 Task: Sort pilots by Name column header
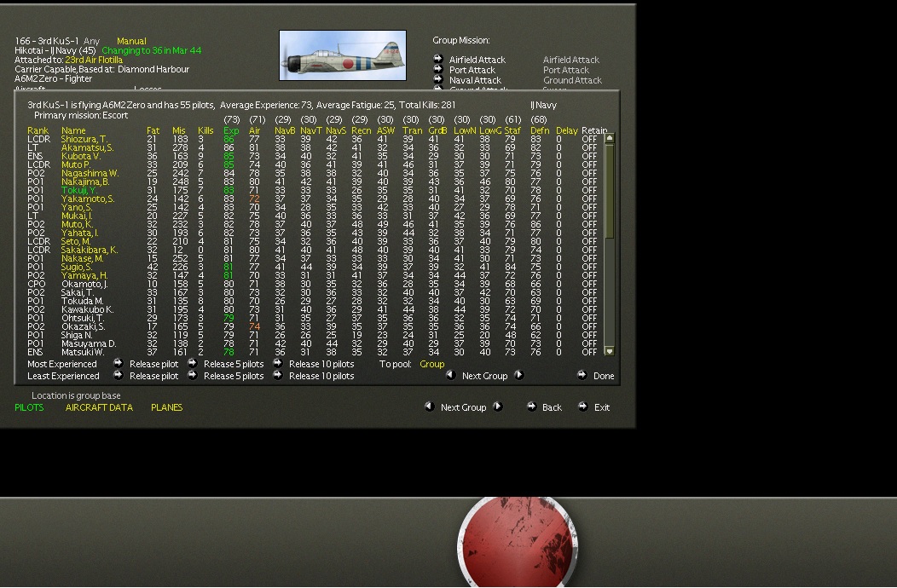tap(73, 130)
